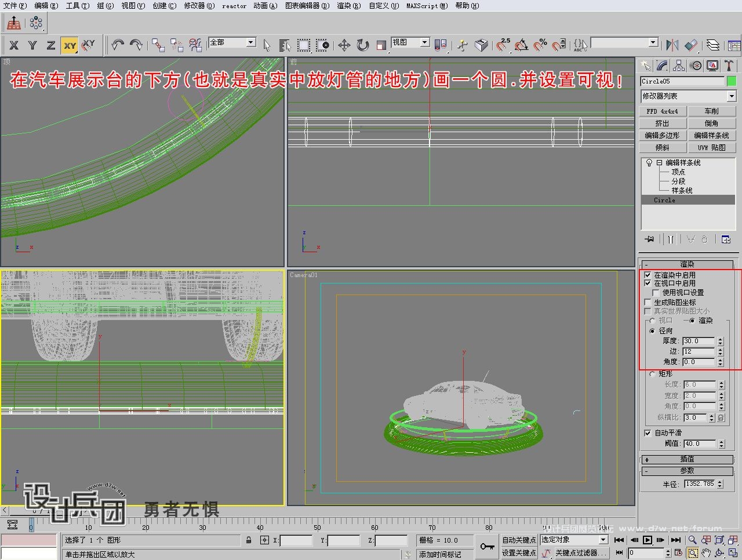The width and height of the screenshot is (742, 560).
Task: Switch to the Create panel tab
Action: click(645, 66)
